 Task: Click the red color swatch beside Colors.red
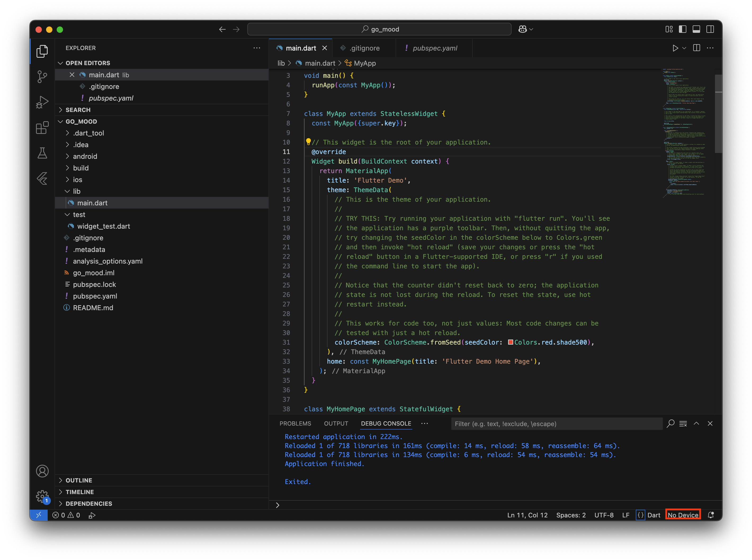pyautogui.click(x=510, y=342)
